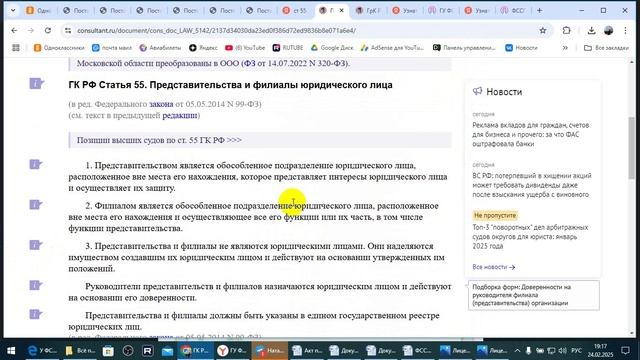Viewport: 640px width, 360px height.
Task: Click the note icon beside Представительства и филиалы должны
Action: tap(36, 314)
